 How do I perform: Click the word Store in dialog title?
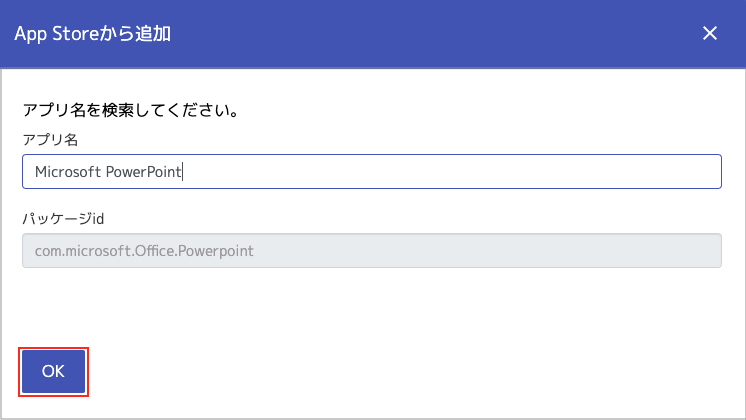(x=77, y=33)
